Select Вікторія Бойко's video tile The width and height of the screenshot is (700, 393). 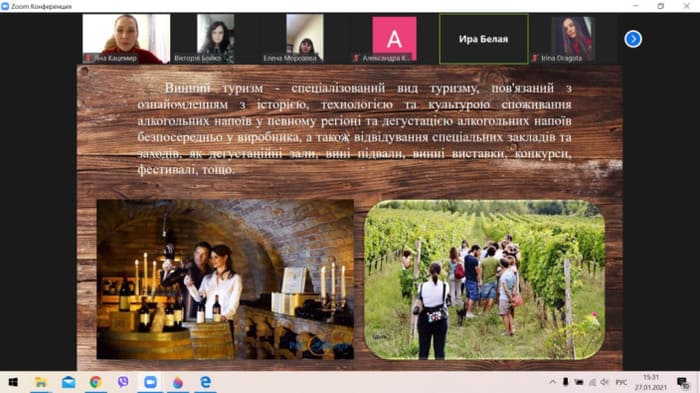pos(216,39)
